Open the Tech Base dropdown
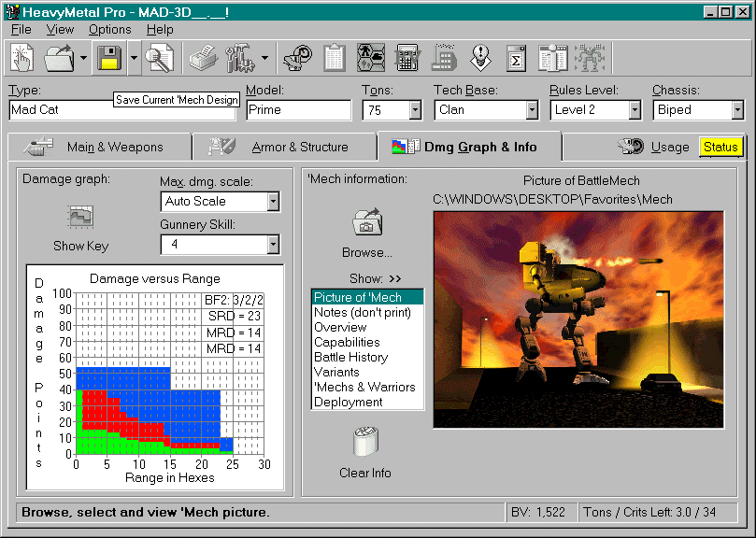This screenshot has height=538, width=756. tap(532, 110)
